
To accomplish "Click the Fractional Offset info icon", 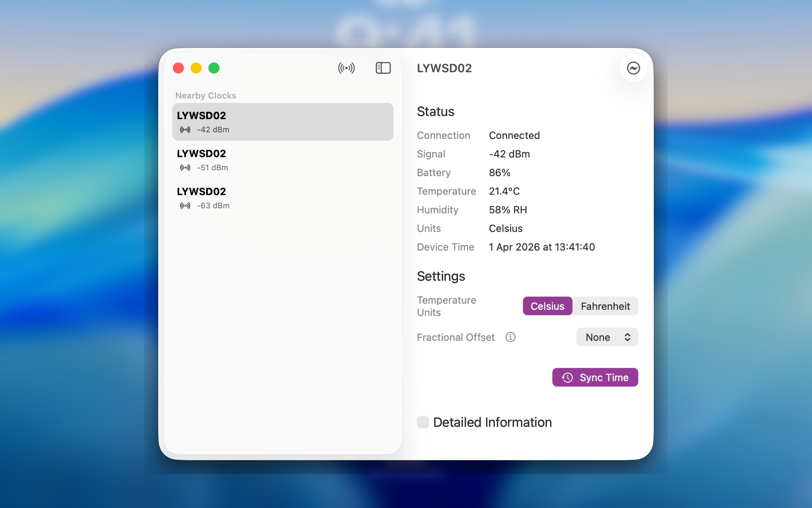I will tap(510, 337).
